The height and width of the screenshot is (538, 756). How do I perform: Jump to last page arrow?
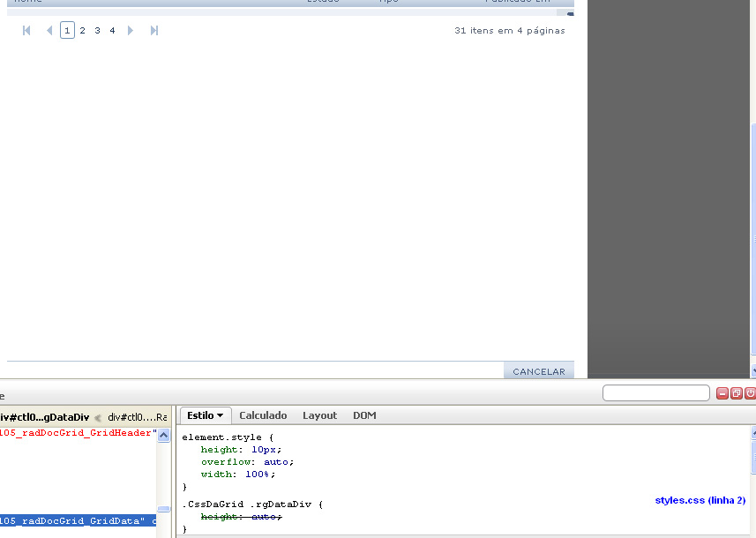click(x=154, y=30)
